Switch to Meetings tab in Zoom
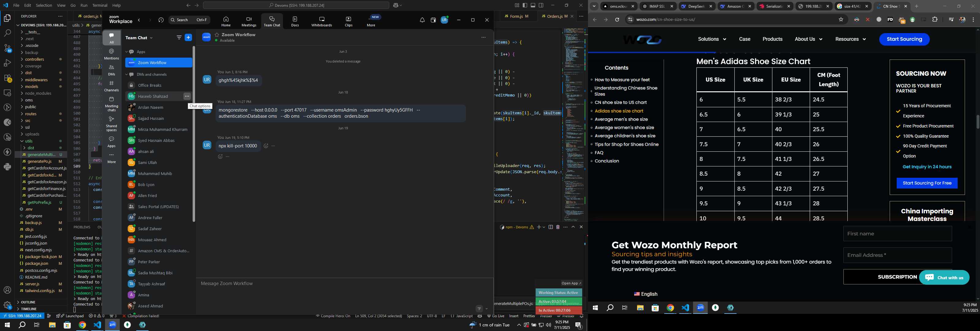The image size is (980, 331). click(x=249, y=21)
